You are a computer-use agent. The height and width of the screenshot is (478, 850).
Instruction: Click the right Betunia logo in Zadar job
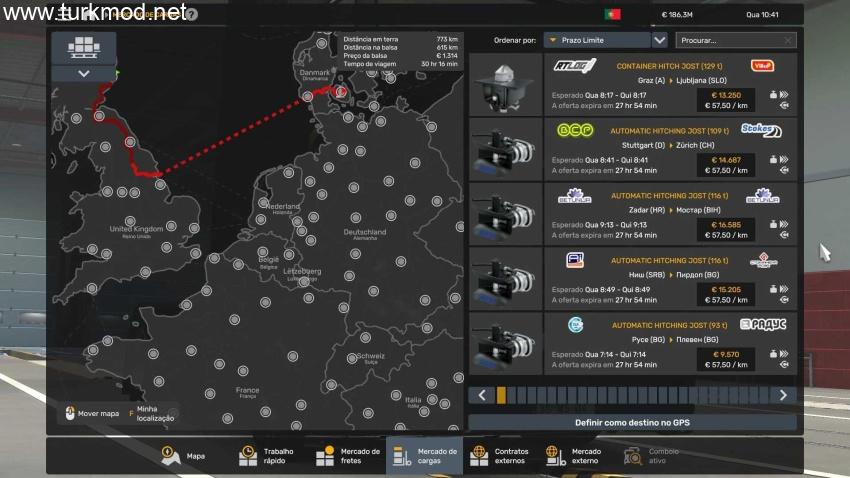762,196
